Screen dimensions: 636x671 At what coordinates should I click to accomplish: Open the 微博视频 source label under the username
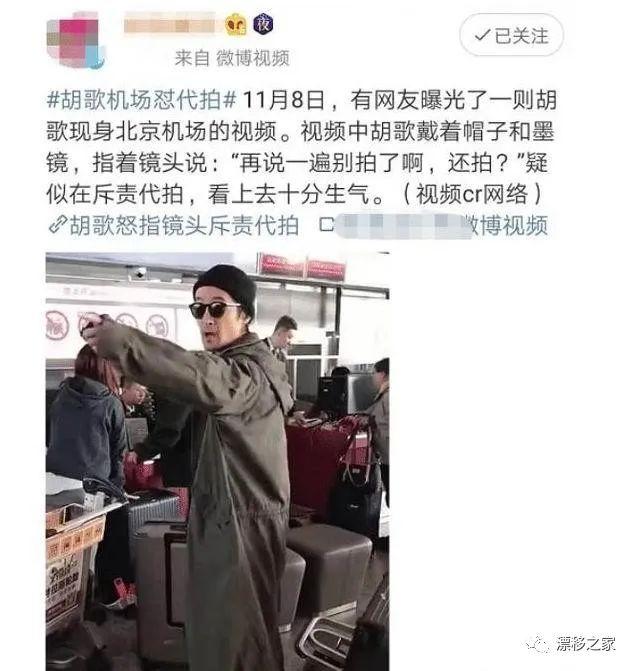coord(253,58)
